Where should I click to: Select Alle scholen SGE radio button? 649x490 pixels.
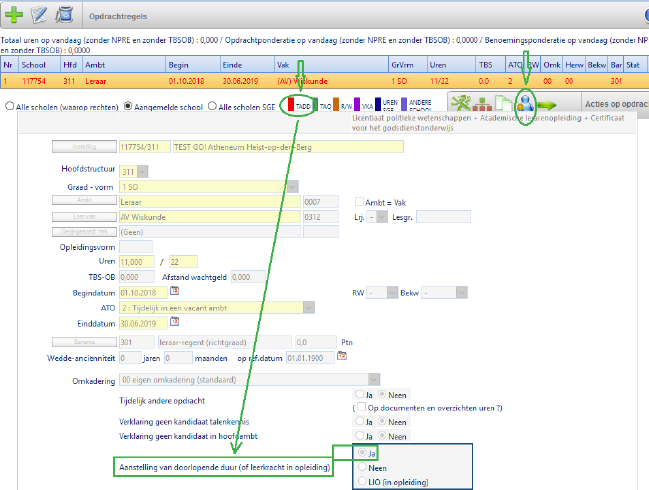click(212, 106)
